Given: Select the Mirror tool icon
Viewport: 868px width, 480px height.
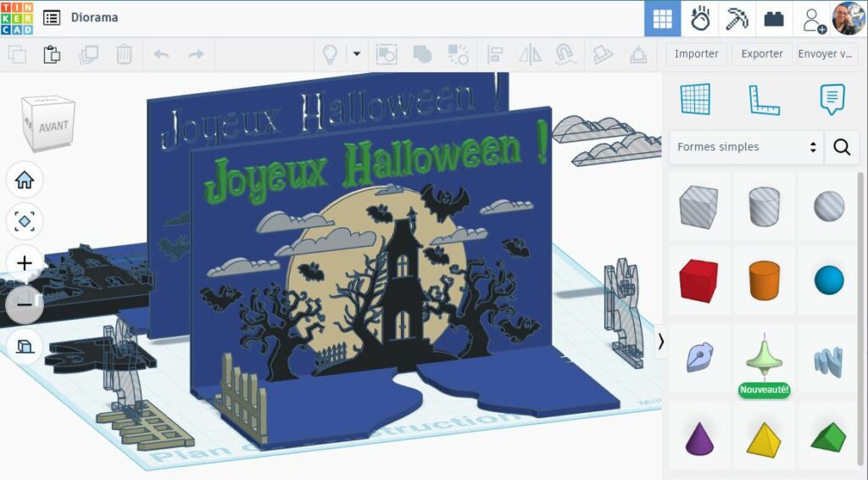Looking at the screenshot, I should [530, 55].
